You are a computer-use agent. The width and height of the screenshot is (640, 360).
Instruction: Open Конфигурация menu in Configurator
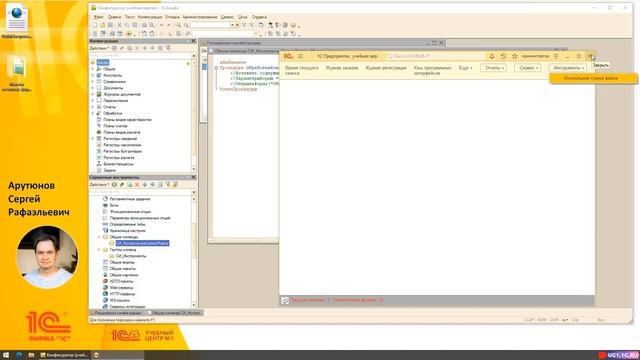150,17
